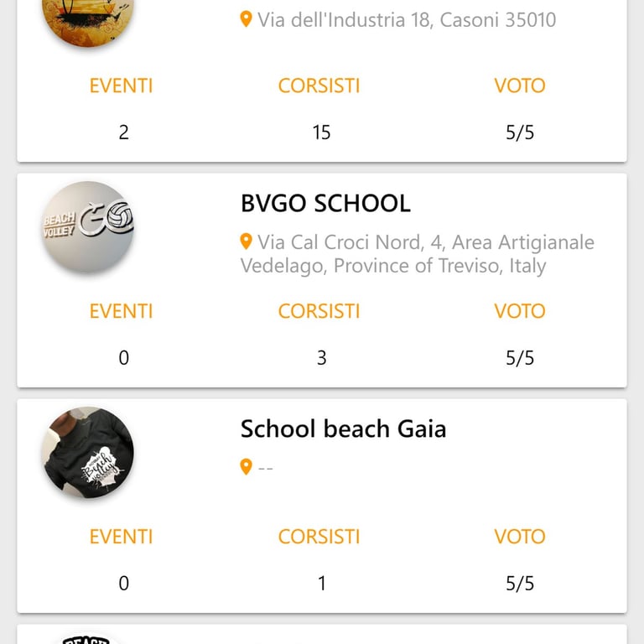Viewport: 644px width, 644px height.
Task: Open the BVGO SCHOOL title
Action: tap(325, 203)
